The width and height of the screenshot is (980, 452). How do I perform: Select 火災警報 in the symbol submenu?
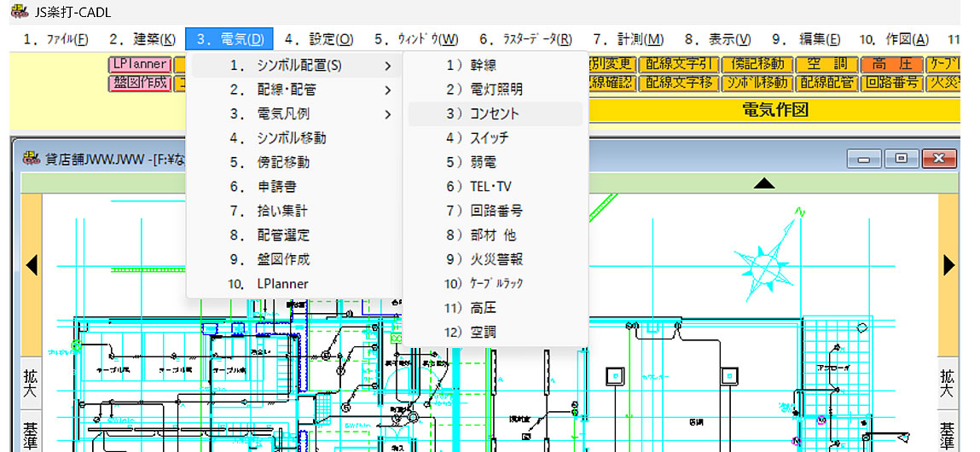(495, 259)
